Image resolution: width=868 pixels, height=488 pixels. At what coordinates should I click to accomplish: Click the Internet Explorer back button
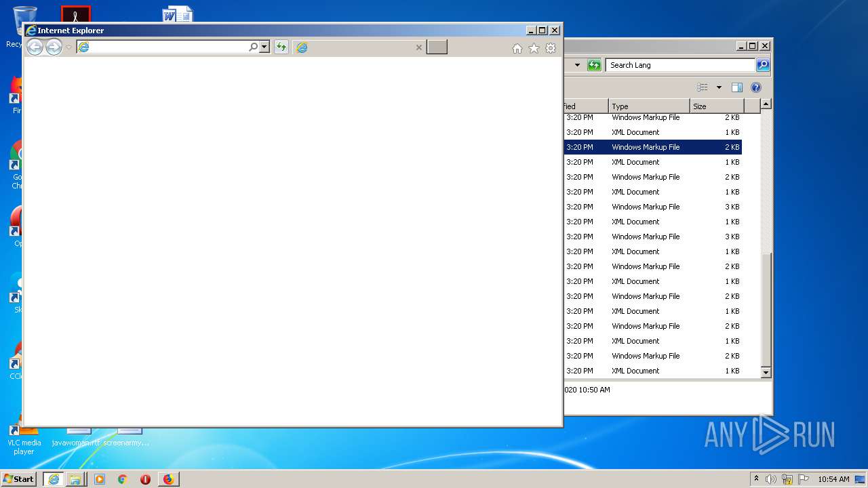click(35, 47)
